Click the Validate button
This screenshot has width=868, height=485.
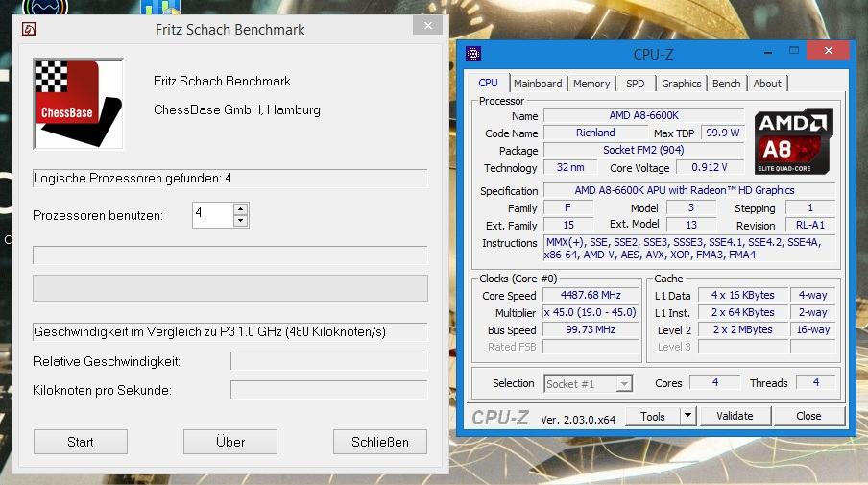[735, 416]
